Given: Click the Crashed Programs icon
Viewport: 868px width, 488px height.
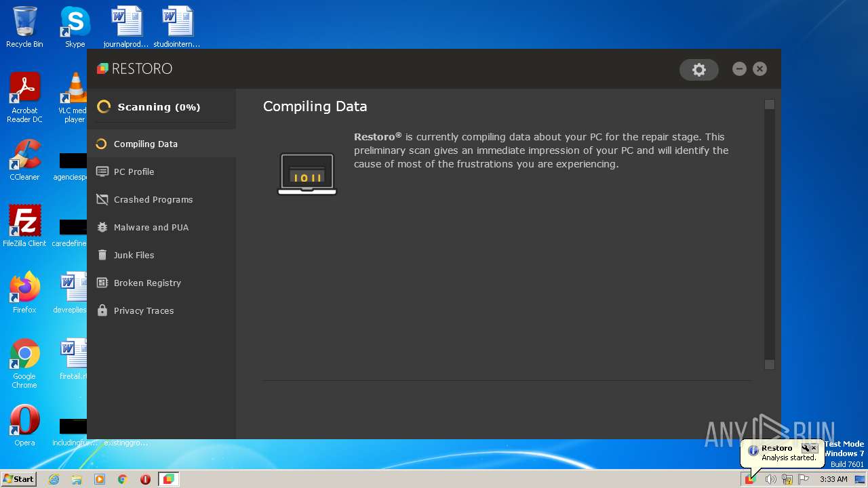Looking at the screenshot, I should tap(102, 199).
